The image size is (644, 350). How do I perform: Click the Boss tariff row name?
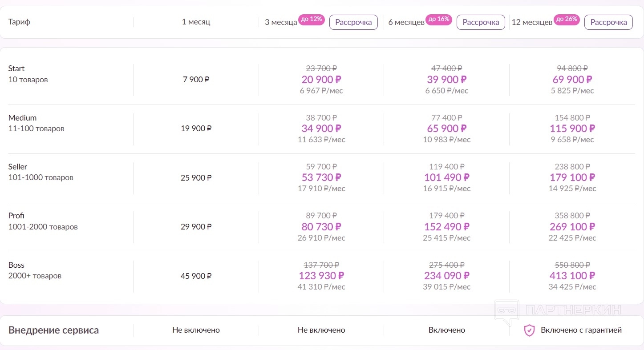pyautogui.click(x=16, y=265)
